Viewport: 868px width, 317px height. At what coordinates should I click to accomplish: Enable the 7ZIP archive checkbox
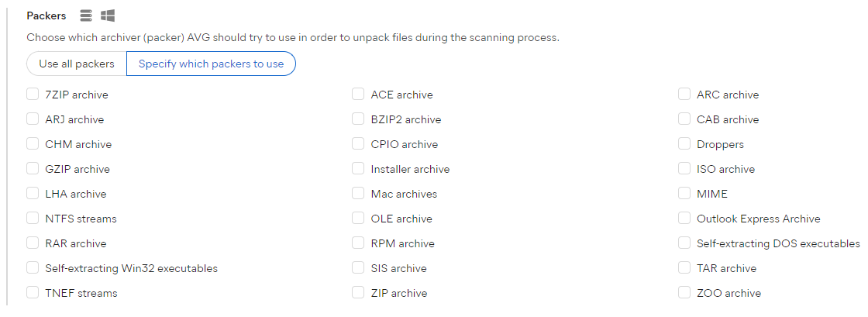pos(33,95)
